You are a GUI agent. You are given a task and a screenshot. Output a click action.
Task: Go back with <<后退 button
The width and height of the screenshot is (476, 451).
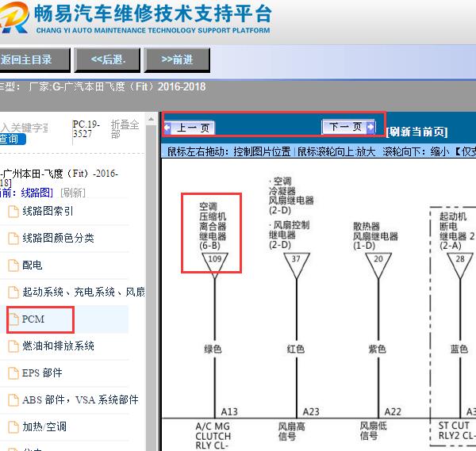108,60
